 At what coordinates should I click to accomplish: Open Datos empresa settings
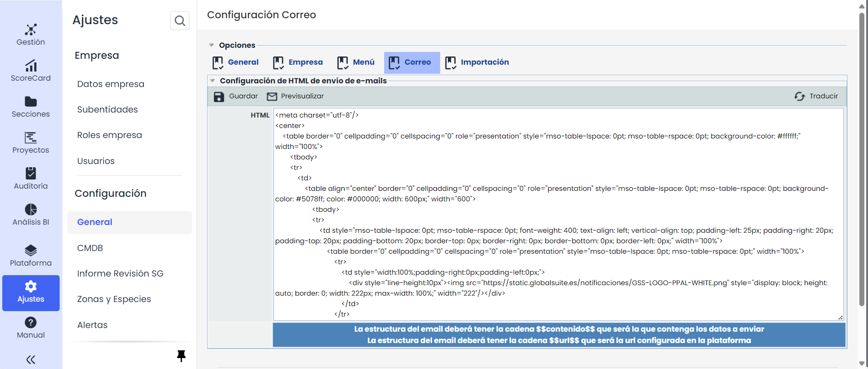(111, 84)
